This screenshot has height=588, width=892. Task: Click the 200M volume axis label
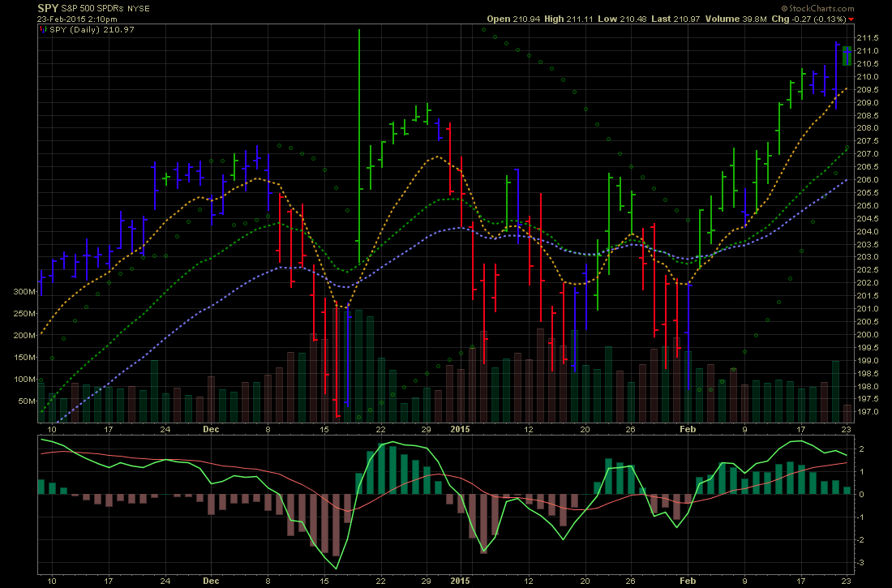pos(24,336)
